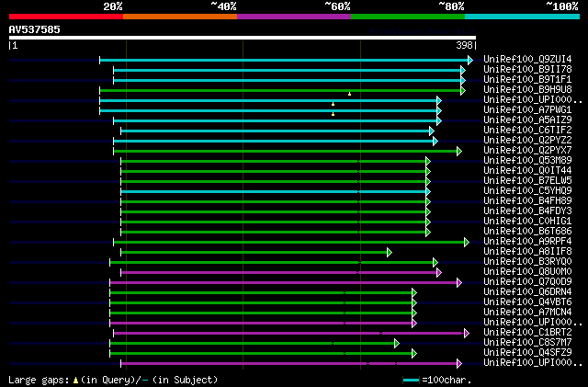Click the orange ~40% legend color segment

point(180,17)
